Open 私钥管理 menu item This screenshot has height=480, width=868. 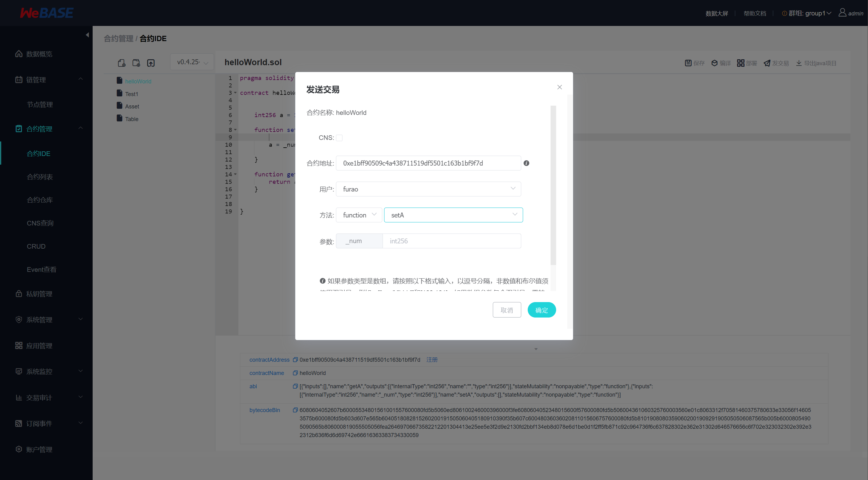click(x=39, y=294)
